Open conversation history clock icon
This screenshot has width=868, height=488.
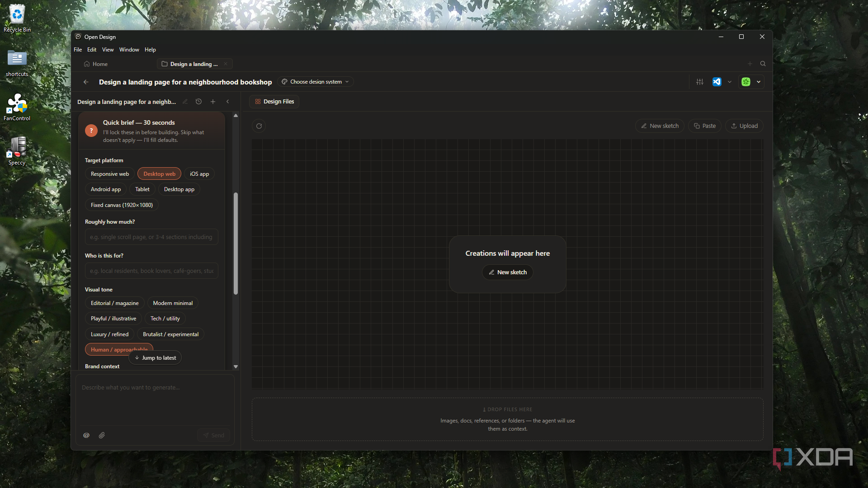point(198,102)
